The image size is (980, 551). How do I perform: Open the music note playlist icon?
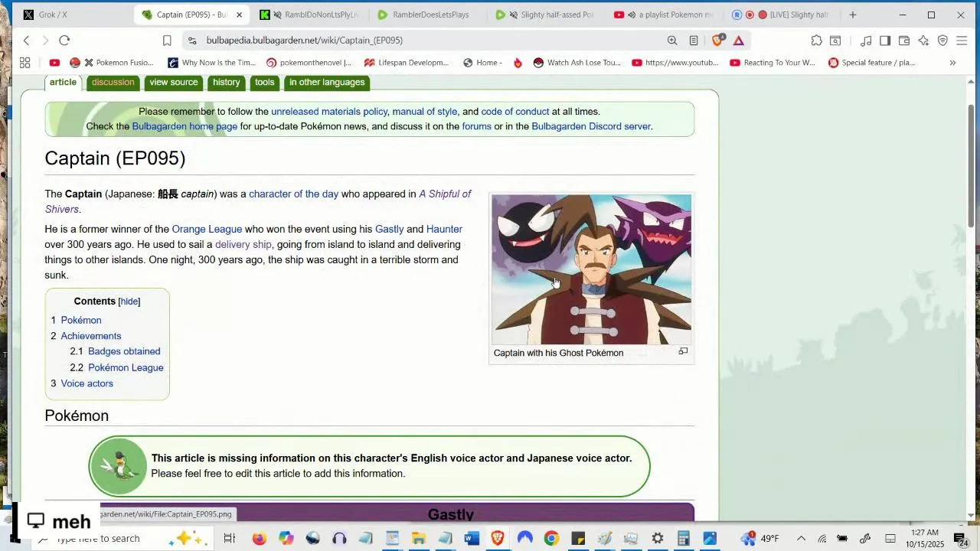tap(866, 41)
